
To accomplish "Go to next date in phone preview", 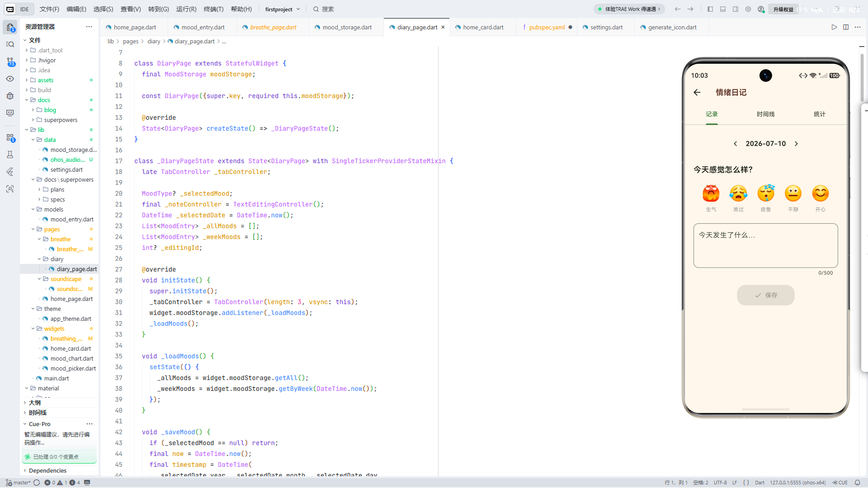I will point(796,144).
